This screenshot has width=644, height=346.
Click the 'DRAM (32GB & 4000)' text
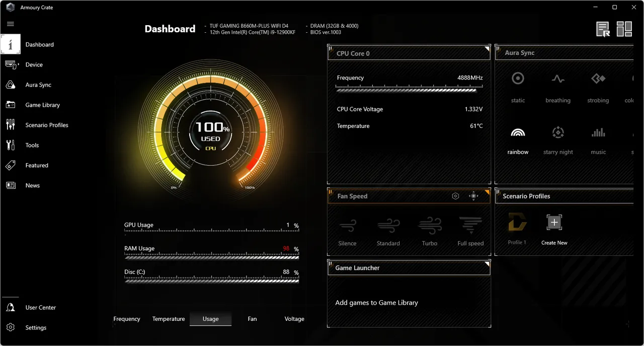(x=334, y=26)
